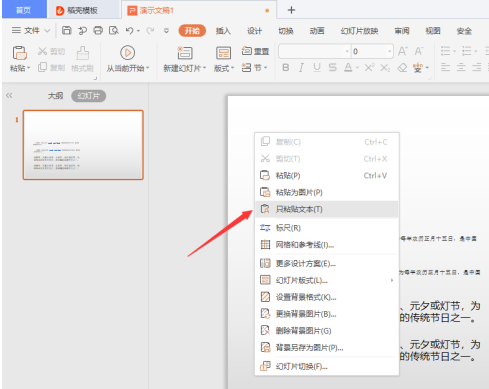Open the 稻壳模板 document tab
Image resolution: width=489 pixels, height=389 pixels.
pyautogui.click(x=83, y=10)
